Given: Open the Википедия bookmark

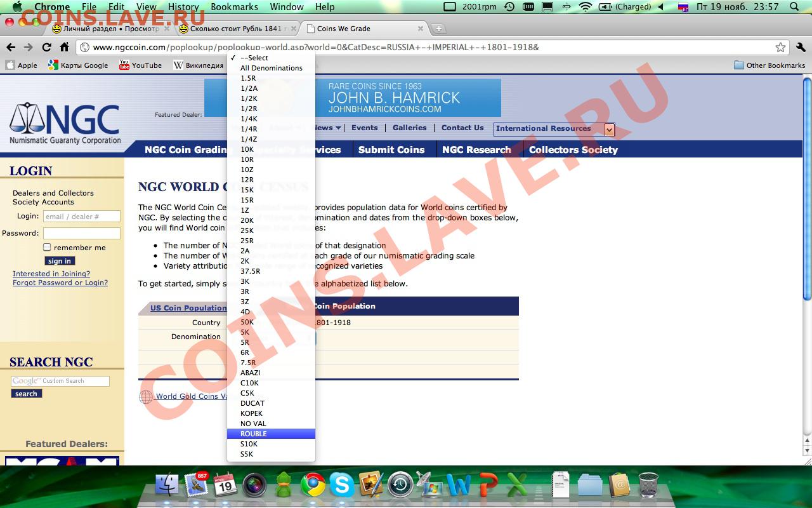Looking at the screenshot, I should (199, 65).
